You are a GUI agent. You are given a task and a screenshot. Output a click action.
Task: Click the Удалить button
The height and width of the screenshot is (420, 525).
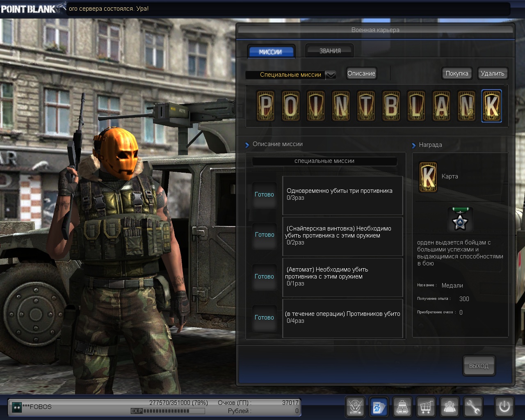[493, 73]
